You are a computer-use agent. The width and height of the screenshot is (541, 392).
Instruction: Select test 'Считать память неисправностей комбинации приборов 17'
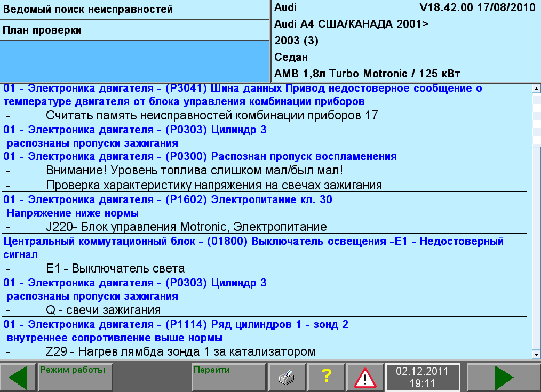tap(212, 115)
